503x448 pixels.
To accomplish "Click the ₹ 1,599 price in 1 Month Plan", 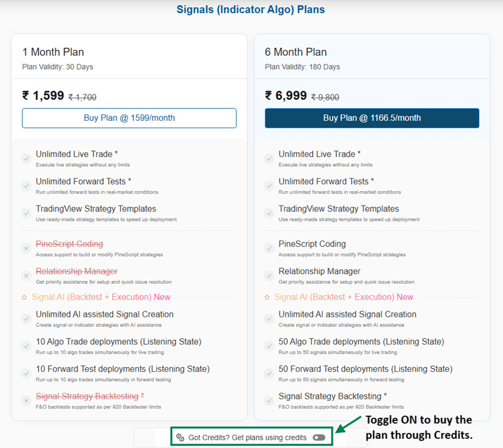I will point(43,96).
